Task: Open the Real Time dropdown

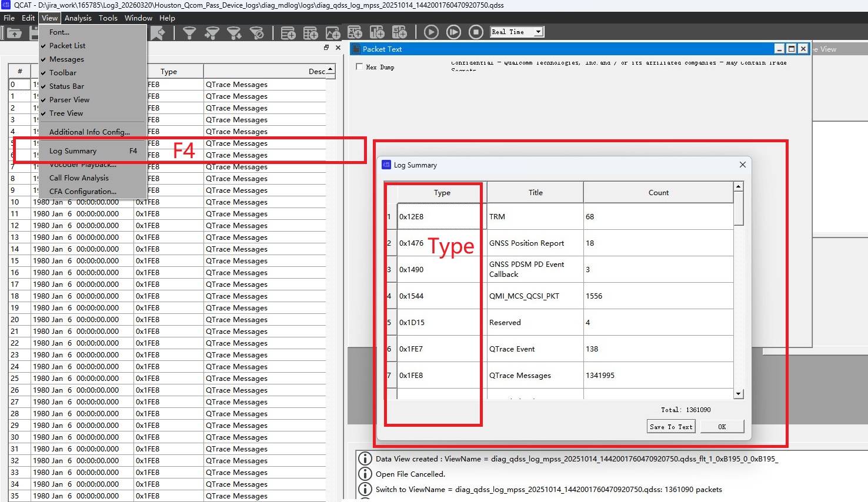Action: pos(538,32)
